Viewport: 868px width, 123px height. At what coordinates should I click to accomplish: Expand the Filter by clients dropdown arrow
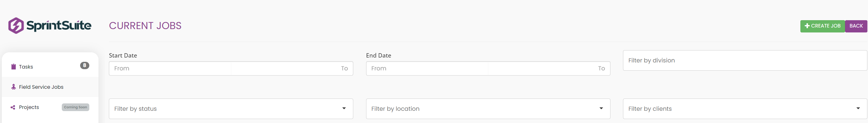[858, 109]
